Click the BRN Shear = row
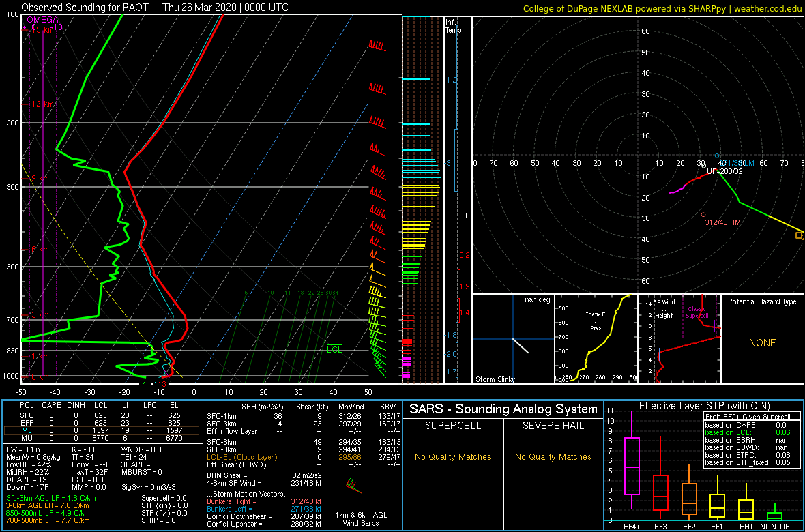Image resolution: width=805 pixels, height=532 pixels. pos(263,475)
